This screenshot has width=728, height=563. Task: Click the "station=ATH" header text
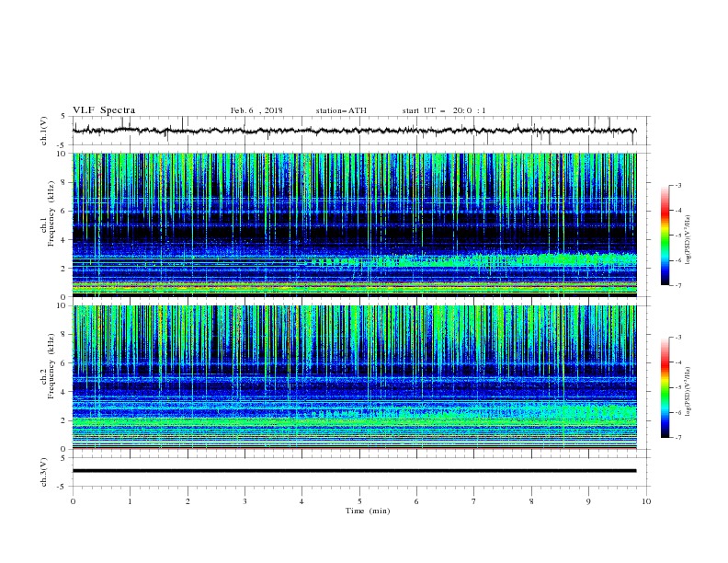341,110
